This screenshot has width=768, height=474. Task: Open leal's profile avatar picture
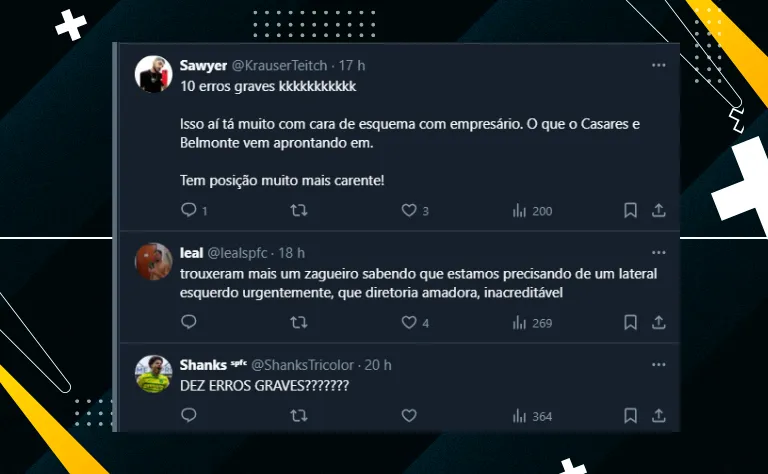[x=153, y=262]
